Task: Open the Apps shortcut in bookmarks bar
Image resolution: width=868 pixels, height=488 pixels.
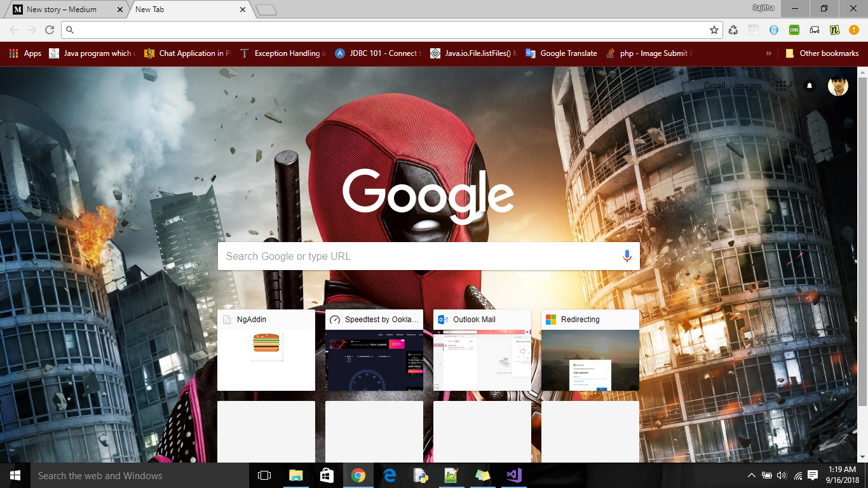Action: click(25, 53)
